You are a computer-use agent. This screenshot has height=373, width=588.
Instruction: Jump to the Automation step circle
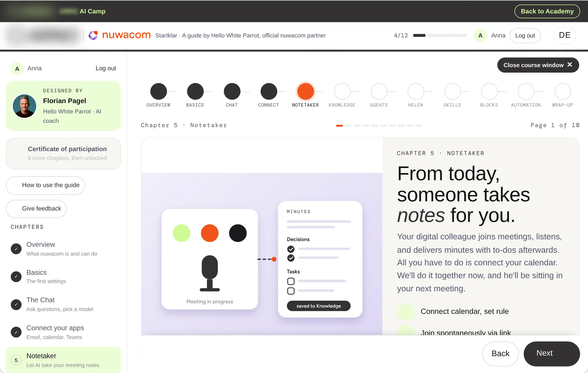pyautogui.click(x=526, y=91)
